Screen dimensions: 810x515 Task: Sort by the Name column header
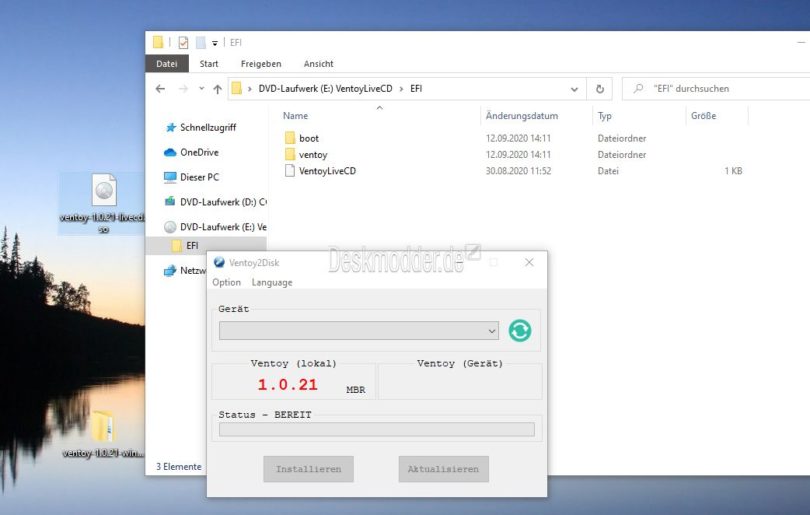[295, 116]
